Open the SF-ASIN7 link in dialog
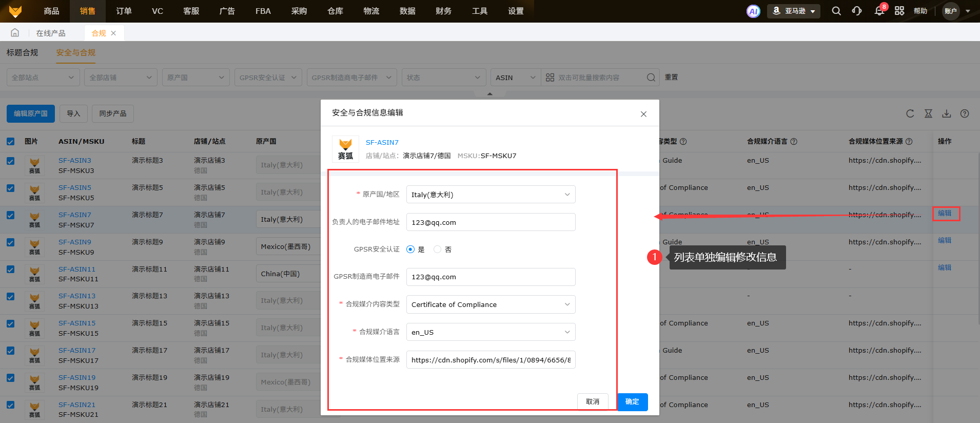The height and width of the screenshot is (423, 980). (x=382, y=143)
